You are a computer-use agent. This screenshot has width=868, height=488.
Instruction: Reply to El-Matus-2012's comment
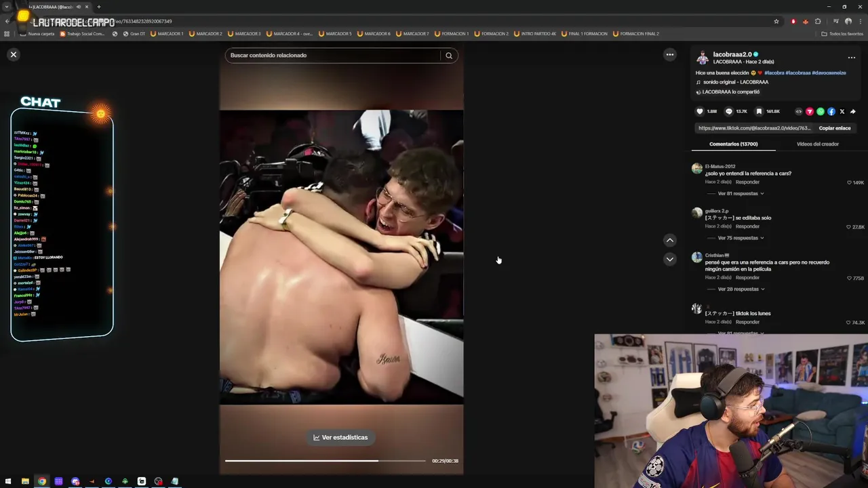(748, 182)
